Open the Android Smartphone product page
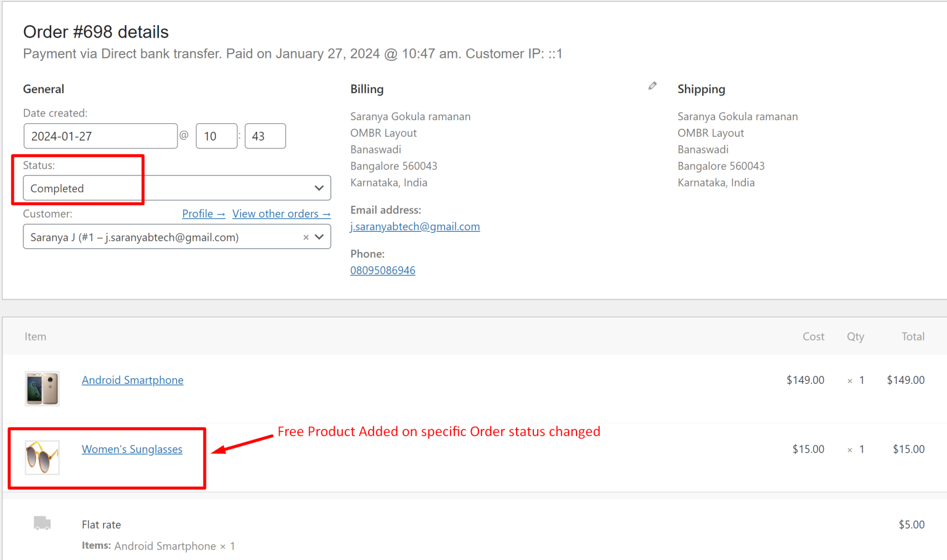This screenshot has width=947, height=560. (x=133, y=380)
